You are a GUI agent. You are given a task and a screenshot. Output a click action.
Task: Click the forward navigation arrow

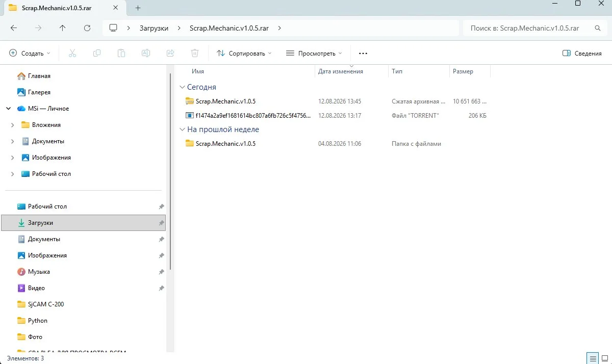point(38,28)
